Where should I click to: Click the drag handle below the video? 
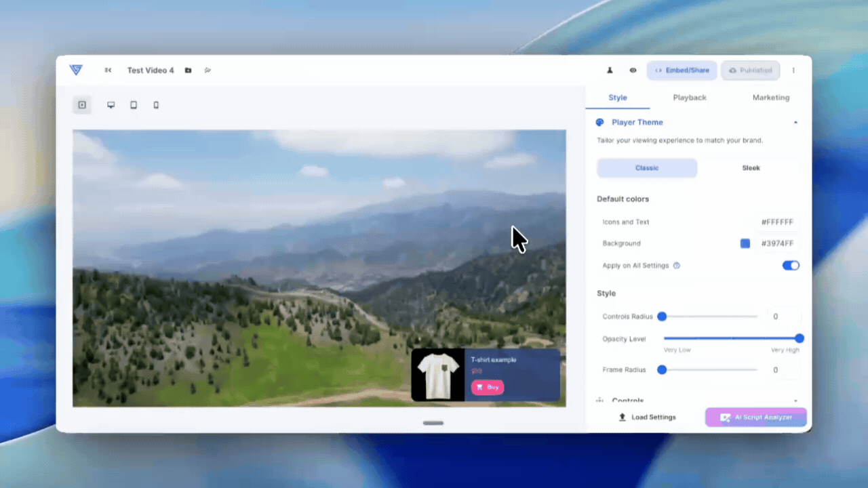(x=433, y=423)
